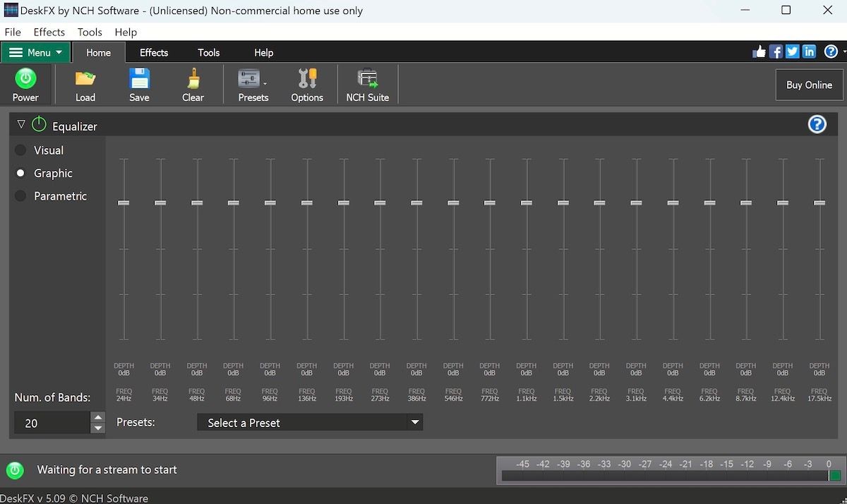Click the 546Hz band slider handle
The width and height of the screenshot is (847, 504).
click(453, 203)
